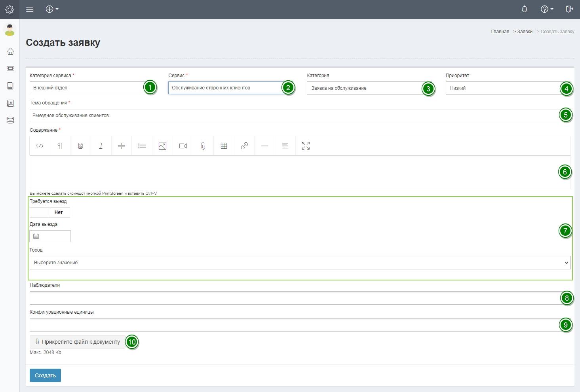The height and width of the screenshot is (392, 580).
Task: Switch to HTML code view in editor
Action: [x=40, y=146]
